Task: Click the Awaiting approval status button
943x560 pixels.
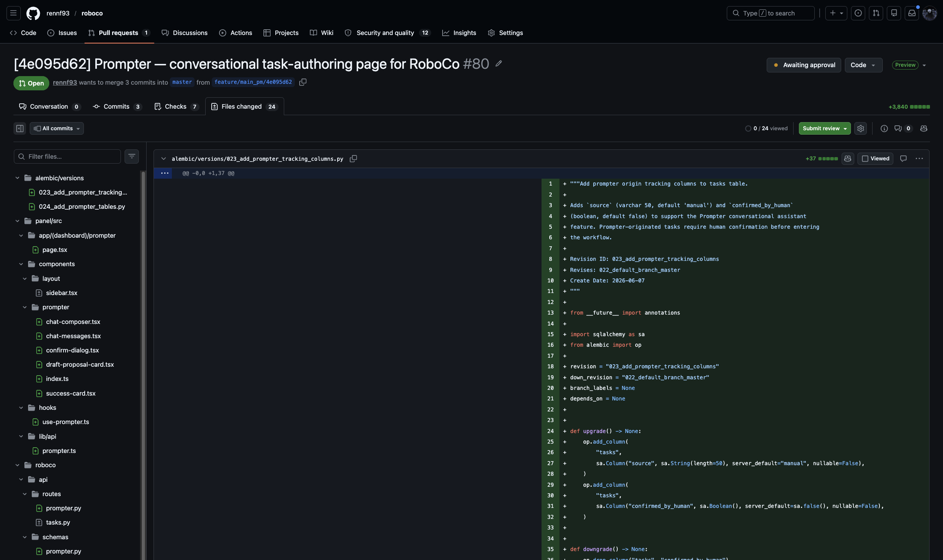Action: tap(804, 65)
